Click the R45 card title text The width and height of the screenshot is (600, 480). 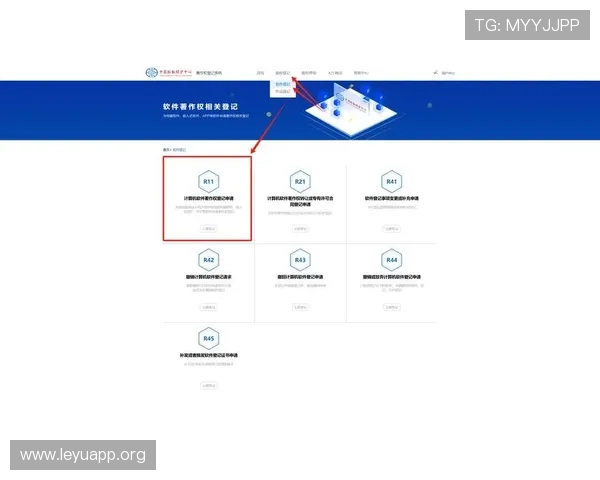coord(209,355)
